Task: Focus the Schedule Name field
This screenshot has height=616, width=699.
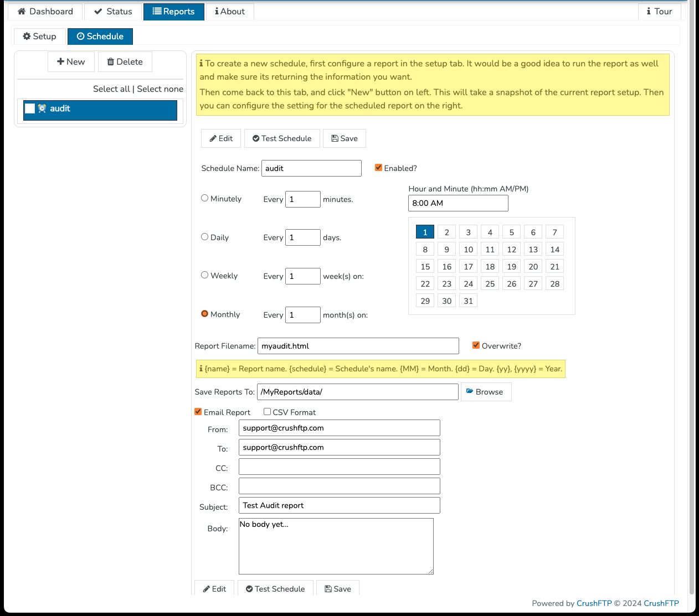Action: tap(311, 168)
